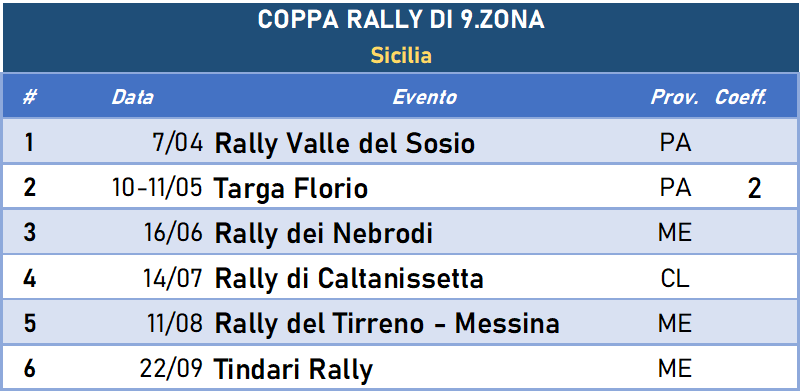800x391 pixels.
Task: Click the coefficient value 2 for Targa Florio
Action: [754, 189]
